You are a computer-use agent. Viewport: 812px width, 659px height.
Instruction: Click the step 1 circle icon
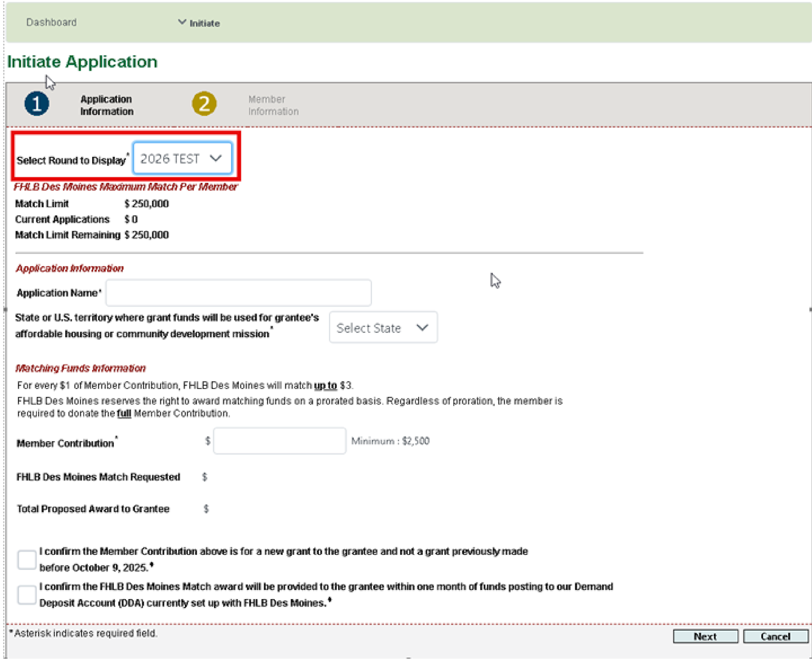[37, 104]
